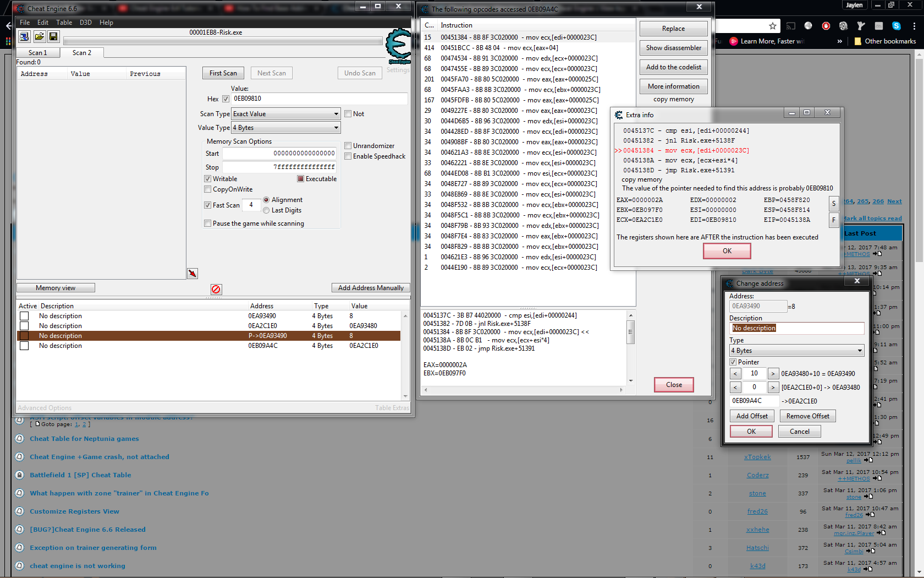Click the Add Offset button

[752, 416]
